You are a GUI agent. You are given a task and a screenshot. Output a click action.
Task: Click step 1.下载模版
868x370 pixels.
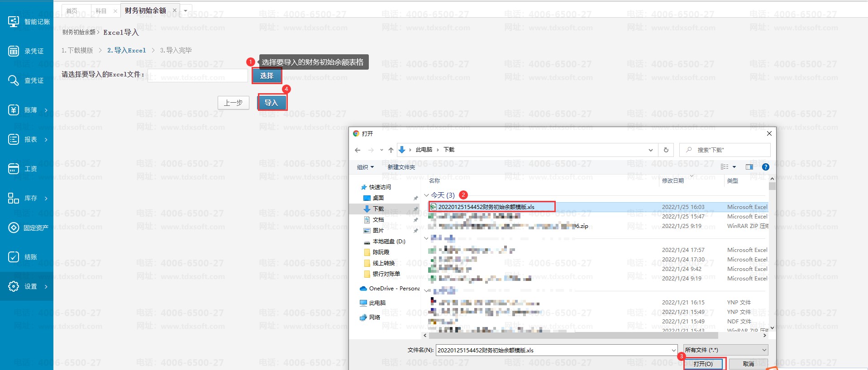77,50
